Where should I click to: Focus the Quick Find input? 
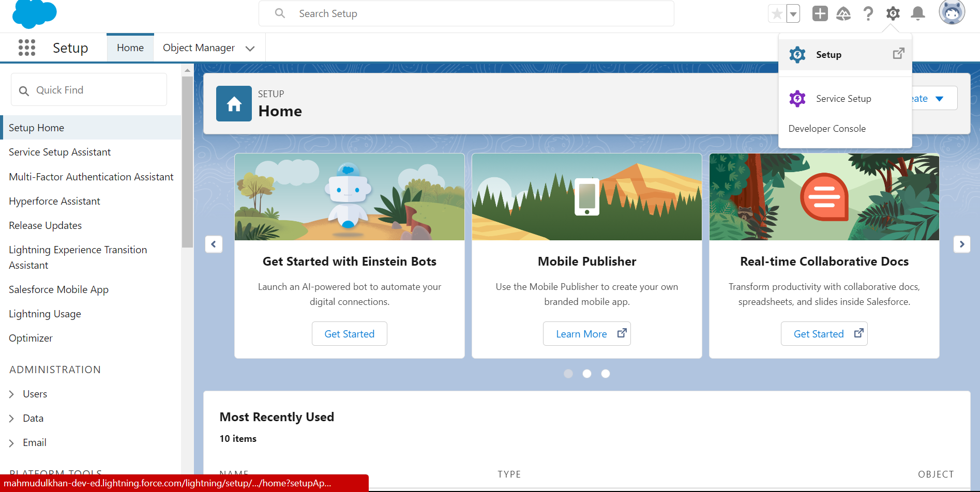(89, 90)
